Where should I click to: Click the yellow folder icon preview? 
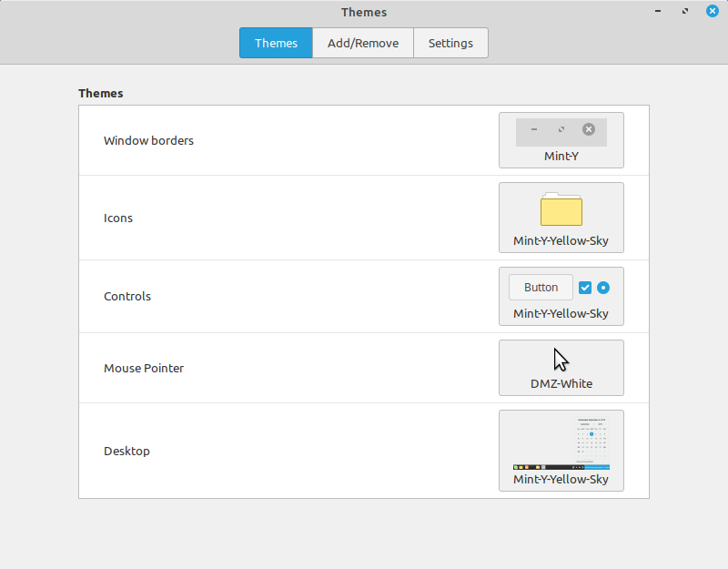point(561,209)
